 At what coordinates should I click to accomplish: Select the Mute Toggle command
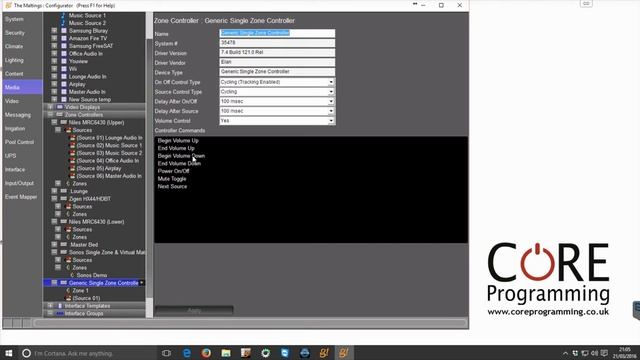[x=172, y=179]
